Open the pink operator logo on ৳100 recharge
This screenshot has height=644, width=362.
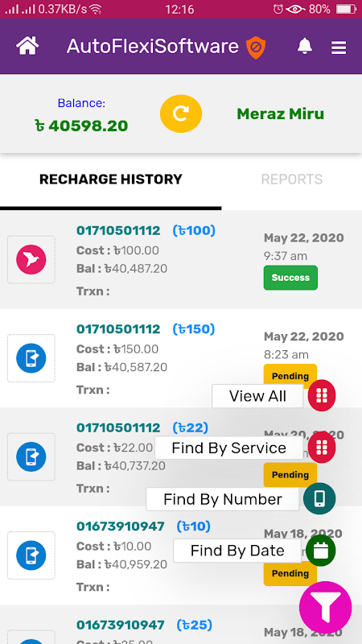pyautogui.click(x=31, y=259)
